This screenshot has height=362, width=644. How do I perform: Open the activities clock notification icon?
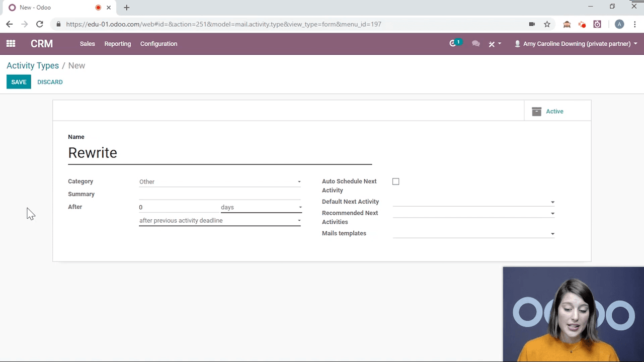pos(454,44)
